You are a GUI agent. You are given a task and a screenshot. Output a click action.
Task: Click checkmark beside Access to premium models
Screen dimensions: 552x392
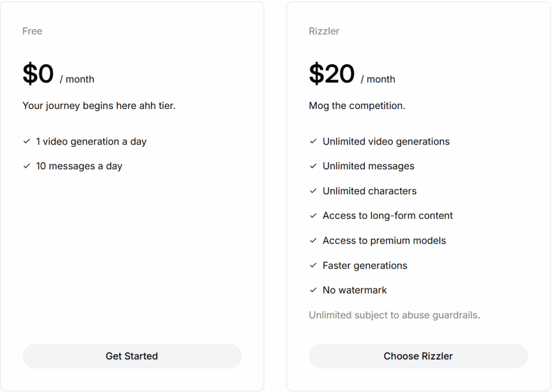[x=313, y=240]
